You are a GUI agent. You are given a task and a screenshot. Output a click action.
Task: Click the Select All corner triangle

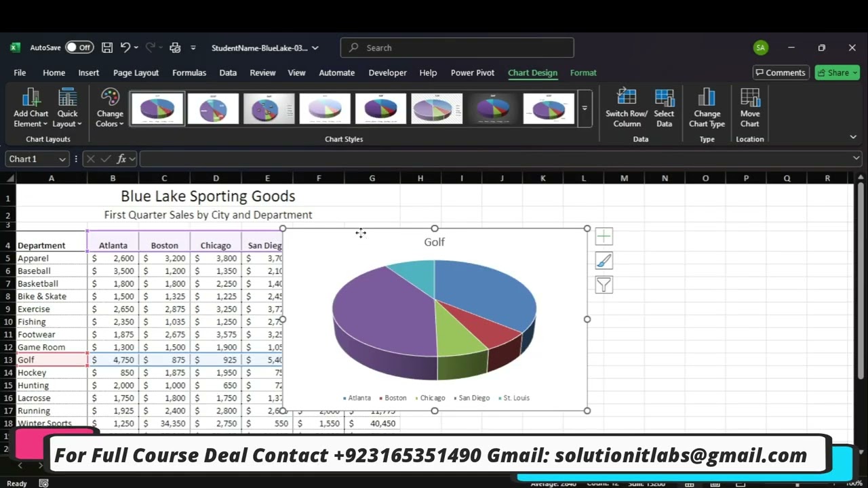pos(10,178)
